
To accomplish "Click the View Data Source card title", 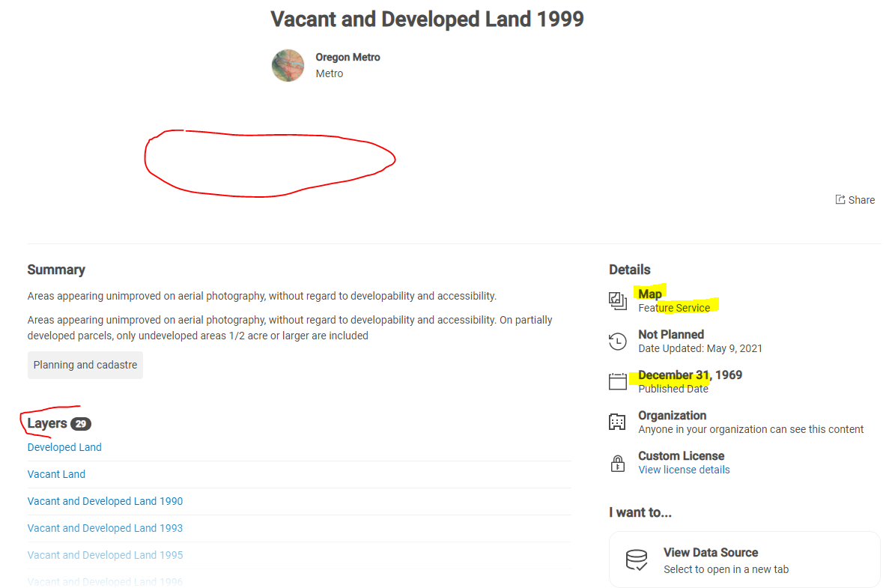I will [711, 553].
